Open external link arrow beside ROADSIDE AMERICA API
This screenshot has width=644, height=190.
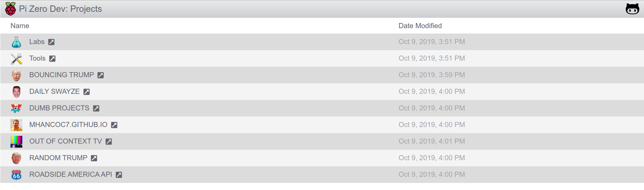119,175
